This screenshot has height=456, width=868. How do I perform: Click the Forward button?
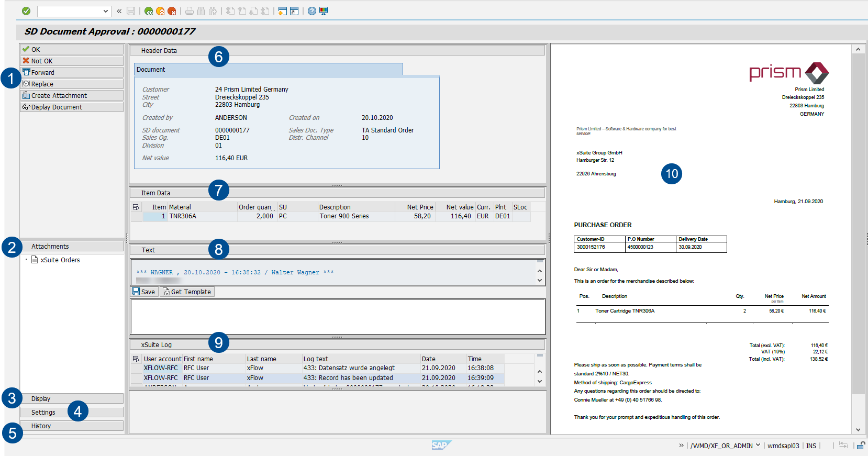[x=72, y=72]
